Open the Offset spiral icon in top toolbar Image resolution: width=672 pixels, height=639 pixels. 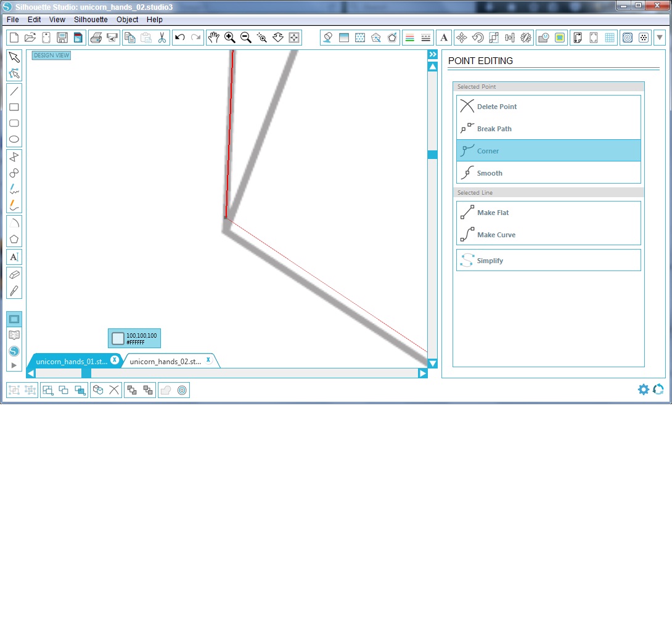(x=628, y=38)
